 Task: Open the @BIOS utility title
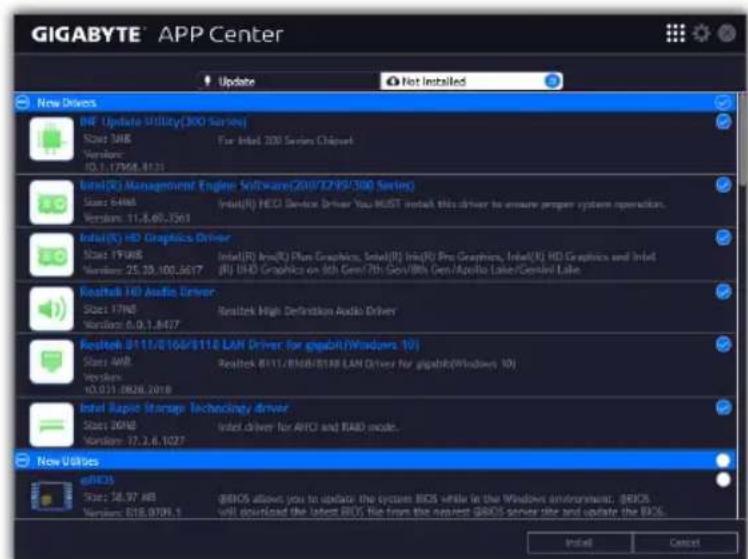97,480
